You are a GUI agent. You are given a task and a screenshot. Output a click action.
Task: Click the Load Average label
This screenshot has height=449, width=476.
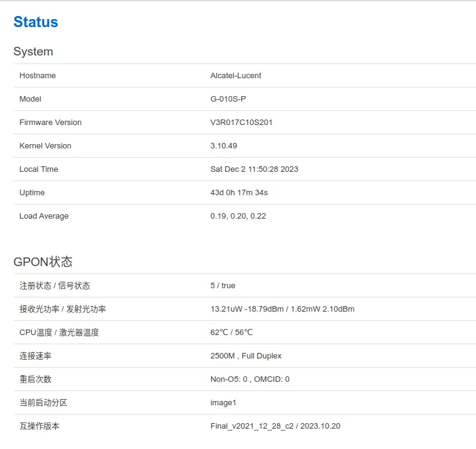tap(44, 216)
